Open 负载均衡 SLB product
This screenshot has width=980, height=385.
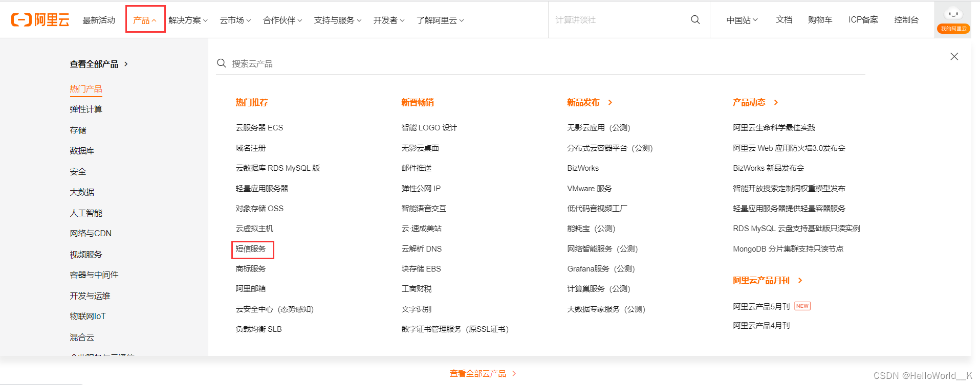(258, 329)
